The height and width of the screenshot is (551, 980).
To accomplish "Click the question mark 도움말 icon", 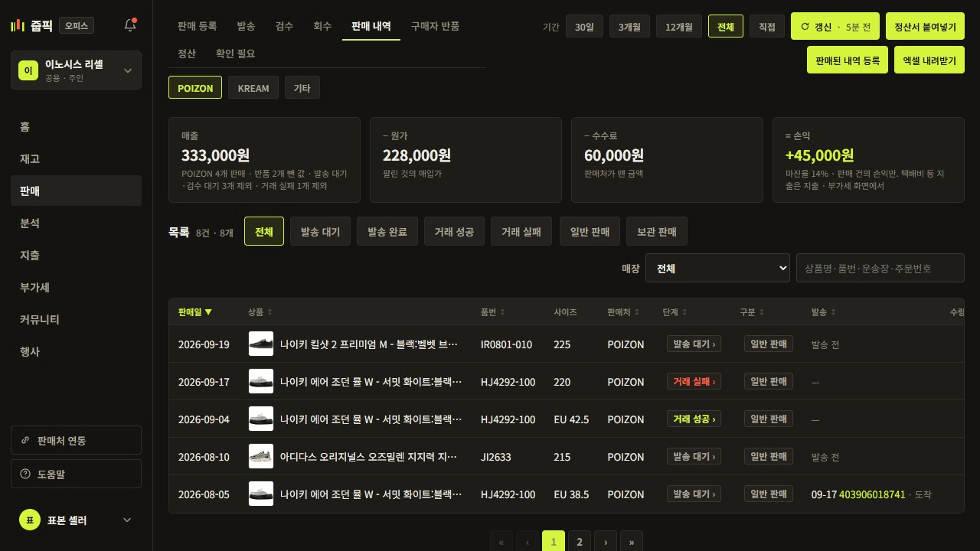I will click(26, 474).
